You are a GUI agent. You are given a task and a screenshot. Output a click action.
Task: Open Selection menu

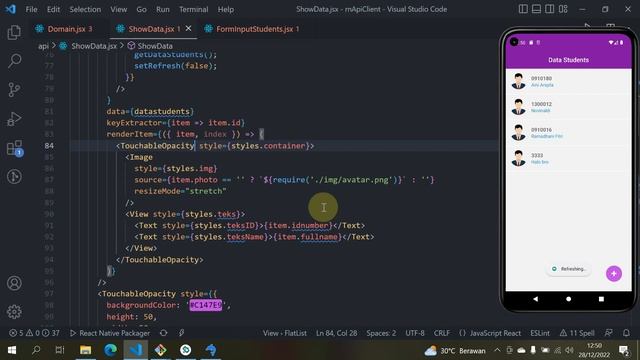pyautogui.click(x=85, y=9)
